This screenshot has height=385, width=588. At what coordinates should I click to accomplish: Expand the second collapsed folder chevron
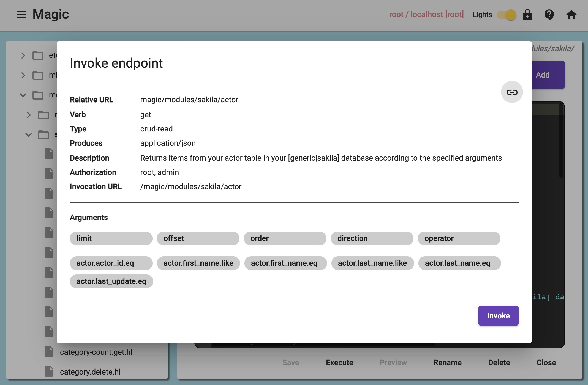click(x=23, y=75)
